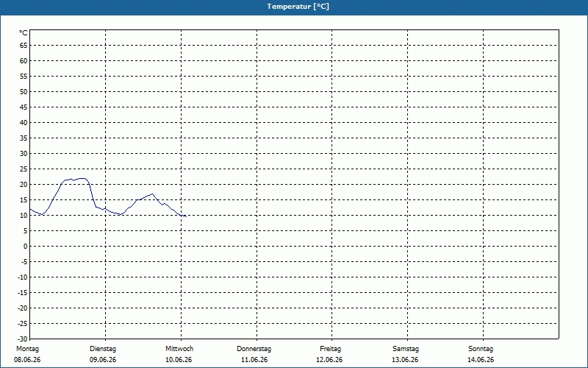The width and height of the screenshot is (588, 368).
Task: Click the Sonntag day label
Action: pos(481,349)
